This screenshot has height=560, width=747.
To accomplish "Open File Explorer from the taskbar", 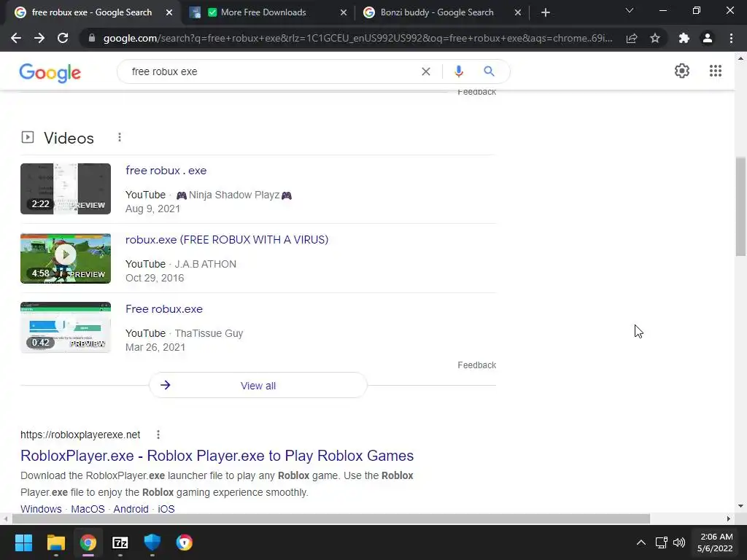I will [55, 542].
